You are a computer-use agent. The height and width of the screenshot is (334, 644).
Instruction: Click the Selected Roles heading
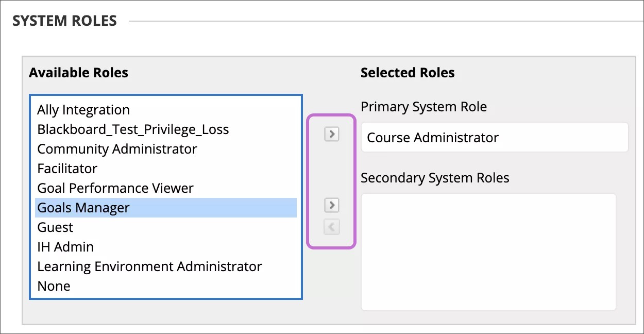pyautogui.click(x=408, y=73)
